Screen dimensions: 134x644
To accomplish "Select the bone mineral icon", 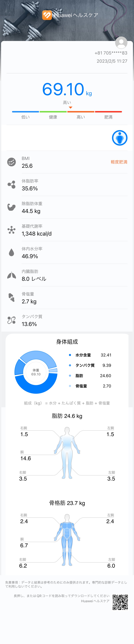I will (x=11, y=298).
